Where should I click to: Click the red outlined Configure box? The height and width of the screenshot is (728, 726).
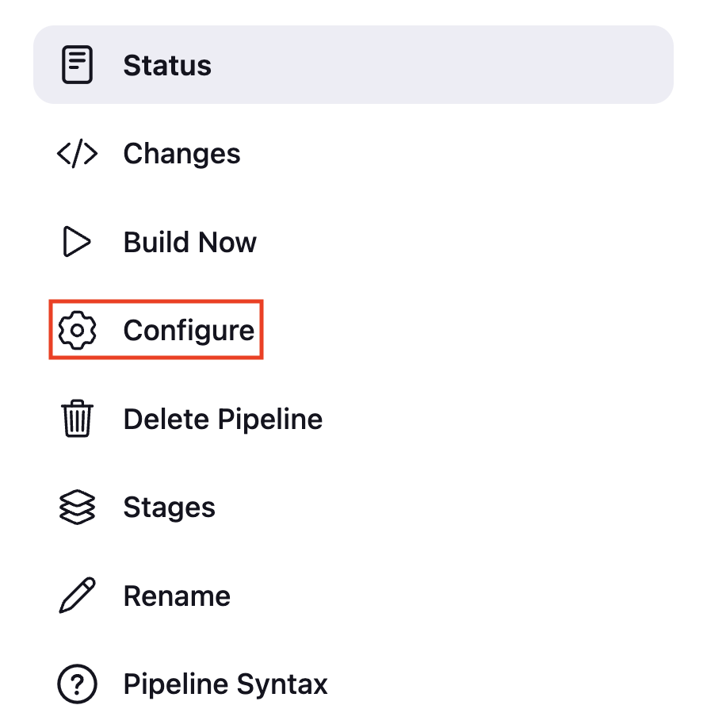click(156, 329)
